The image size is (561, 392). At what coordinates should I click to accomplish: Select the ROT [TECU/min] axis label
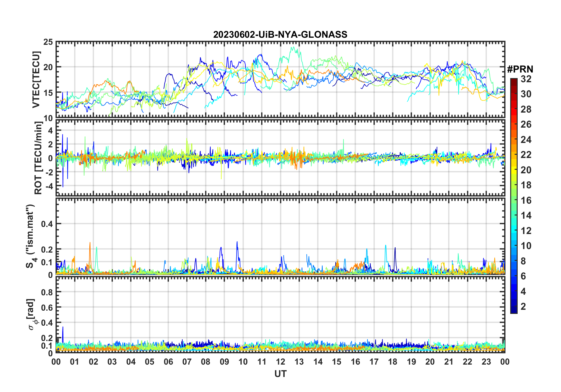38,158
